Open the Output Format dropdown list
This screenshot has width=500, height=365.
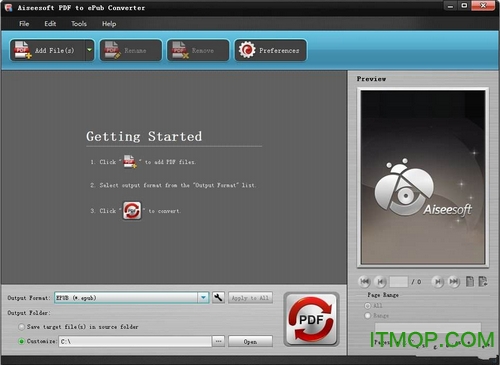[203, 297]
